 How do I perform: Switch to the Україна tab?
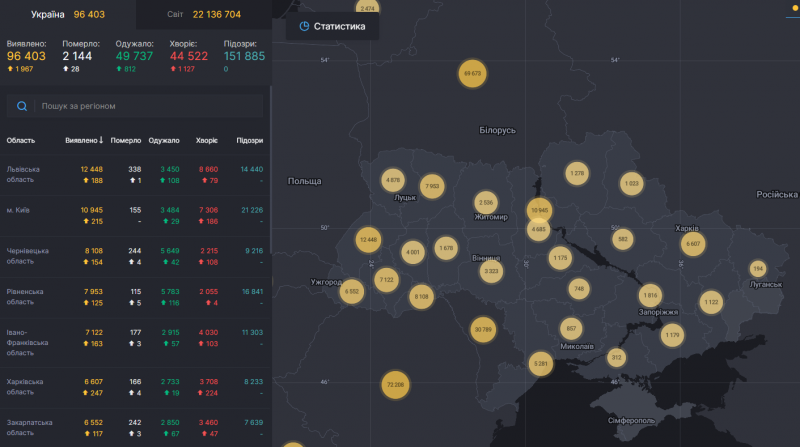pyautogui.click(x=67, y=15)
